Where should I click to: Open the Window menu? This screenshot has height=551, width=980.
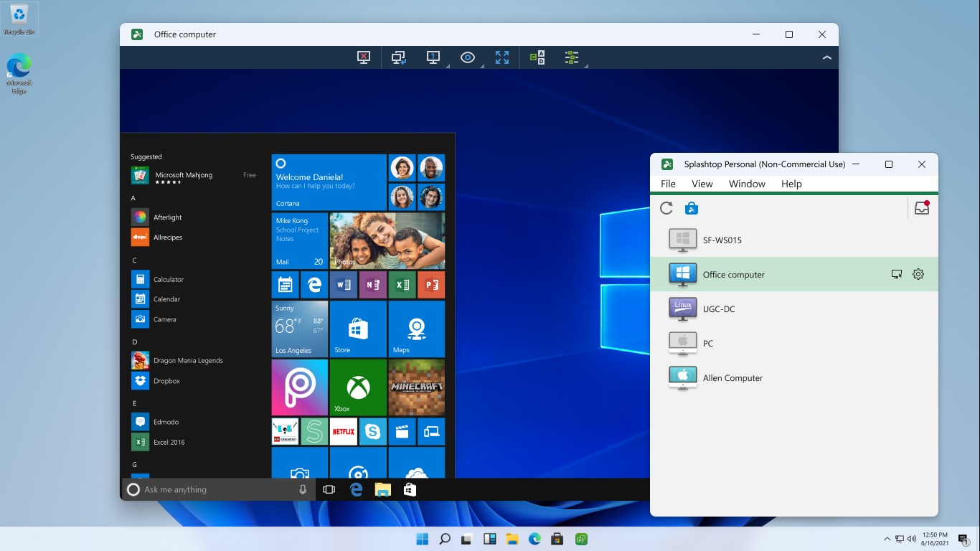[746, 184]
